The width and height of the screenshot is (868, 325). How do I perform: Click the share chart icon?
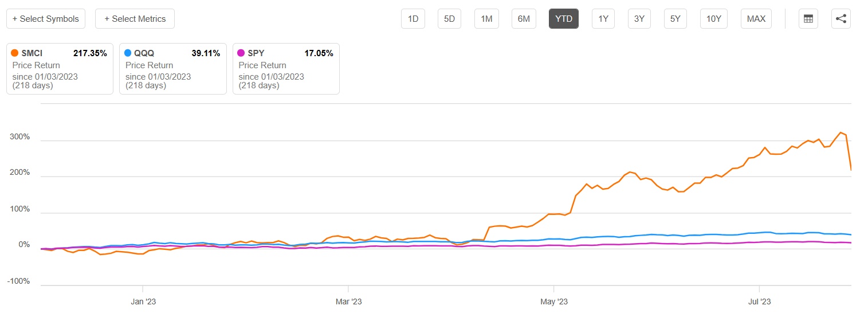click(840, 19)
